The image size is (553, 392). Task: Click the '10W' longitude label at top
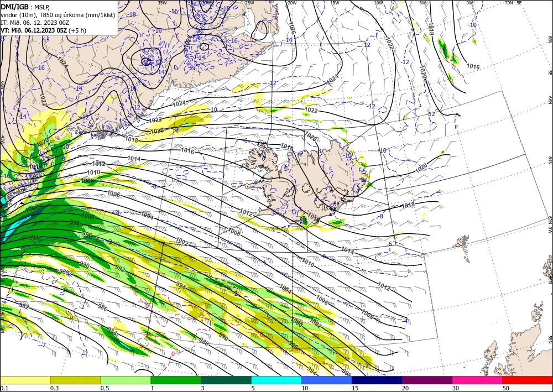click(x=378, y=3)
